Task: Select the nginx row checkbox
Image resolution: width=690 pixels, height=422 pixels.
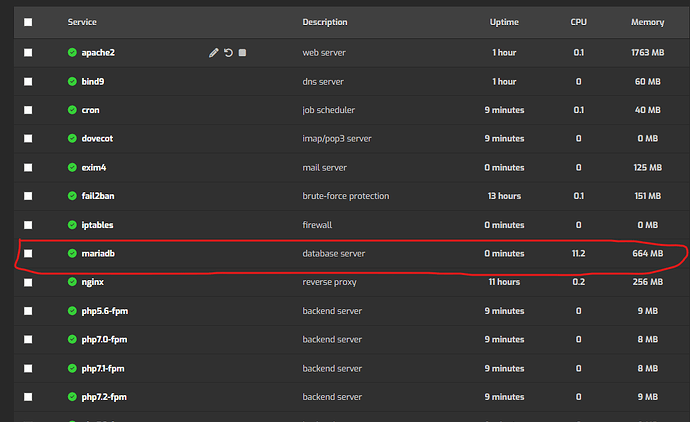Action: tap(28, 283)
